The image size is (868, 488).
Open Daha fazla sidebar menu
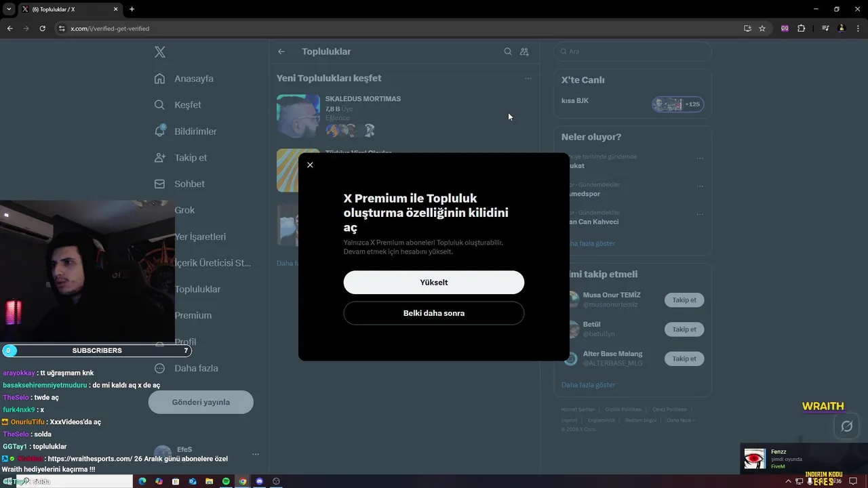point(196,369)
